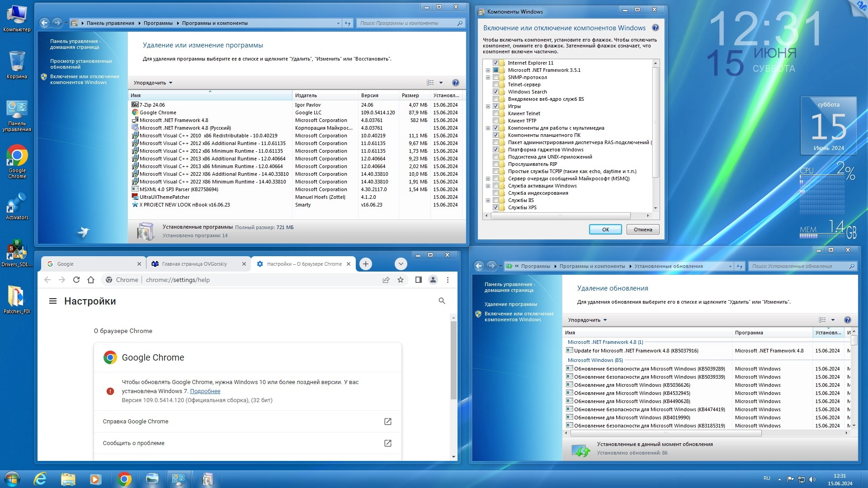Bookmark this page with star icon
Image resolution: width=868 pixels, height=488 pixels.
point(400,280)
